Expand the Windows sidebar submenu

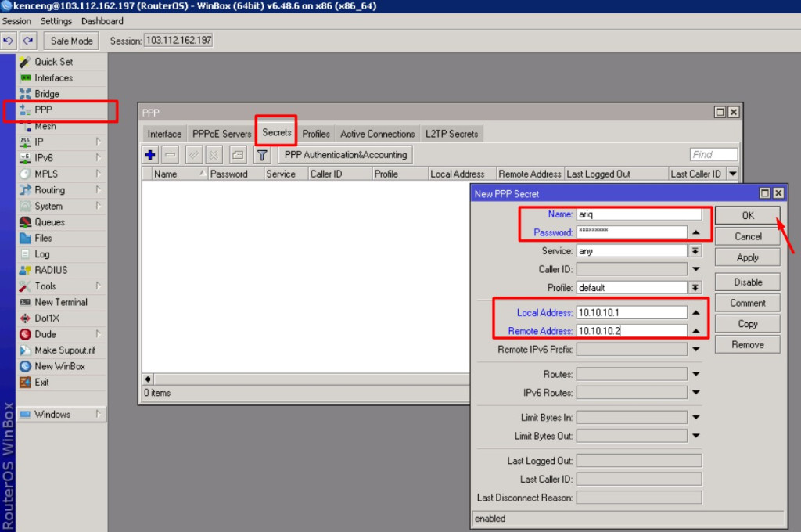(x=61, y=414)
